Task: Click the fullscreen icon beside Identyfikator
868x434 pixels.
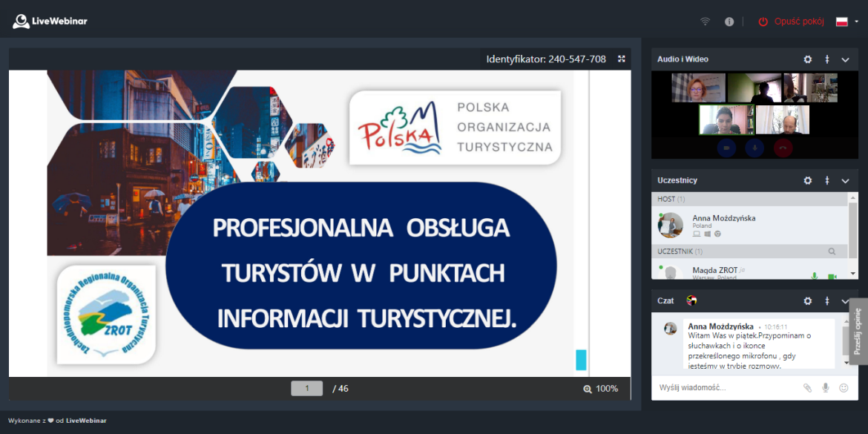Action: pyautogui.click(x=622, y=59)
